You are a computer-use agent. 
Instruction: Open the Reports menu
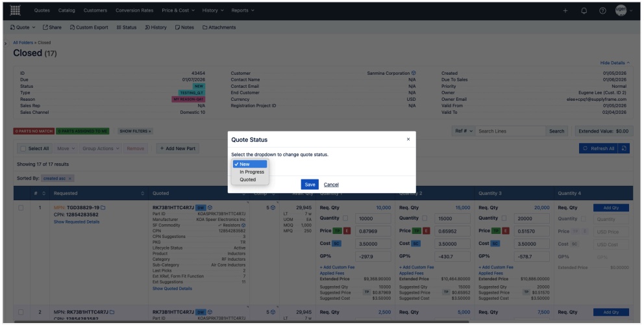243,10
